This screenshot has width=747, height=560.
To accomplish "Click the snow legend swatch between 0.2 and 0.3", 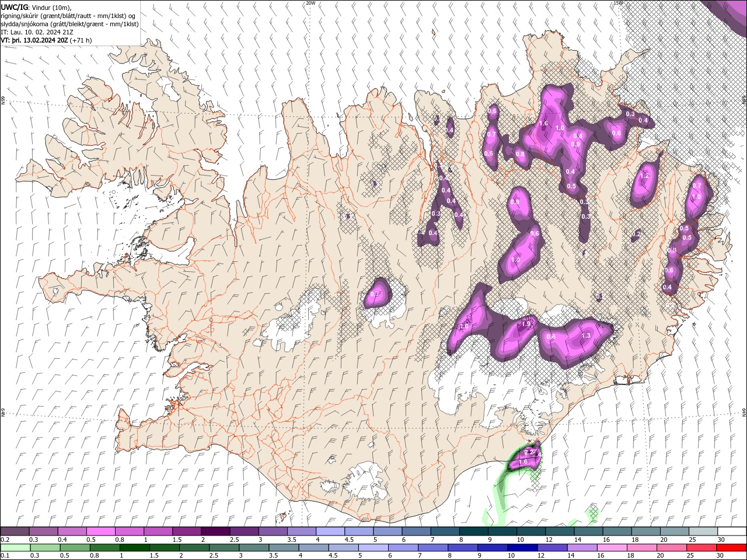I will coord(15,531).
